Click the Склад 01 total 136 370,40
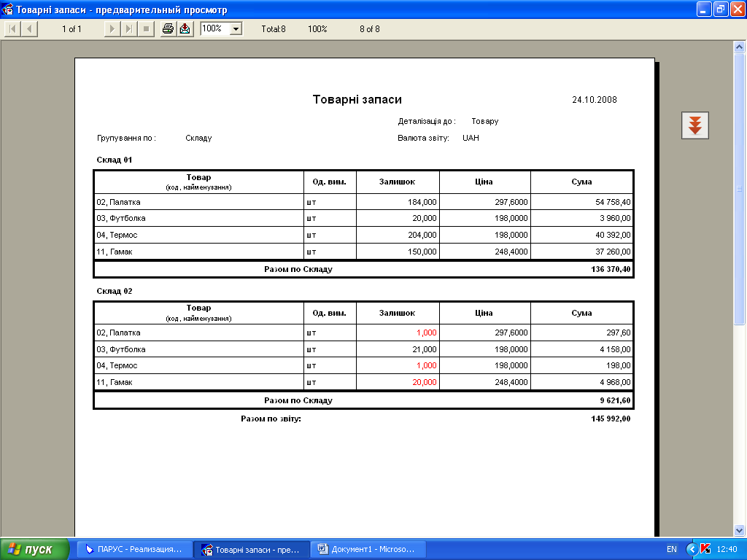 [611, 269]
